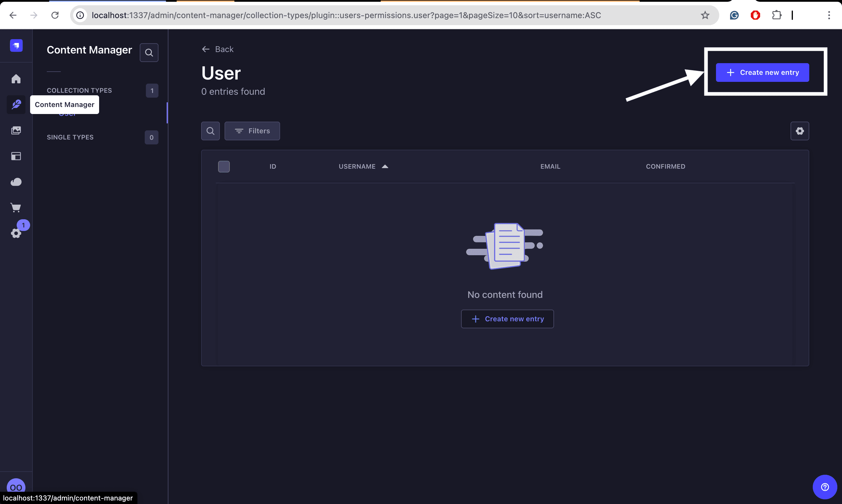Click the table search magnifier icon
This screenshot has height=504, width=842.
(210, 131)
